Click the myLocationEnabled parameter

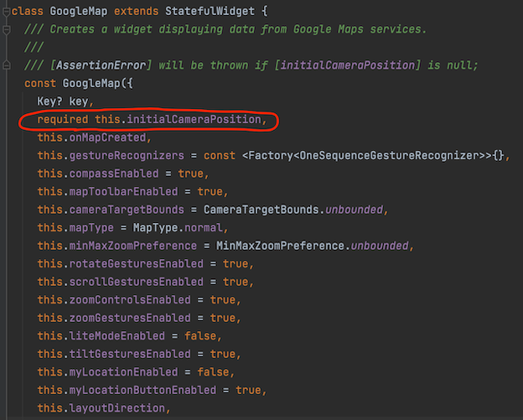(x=136, y=372)
